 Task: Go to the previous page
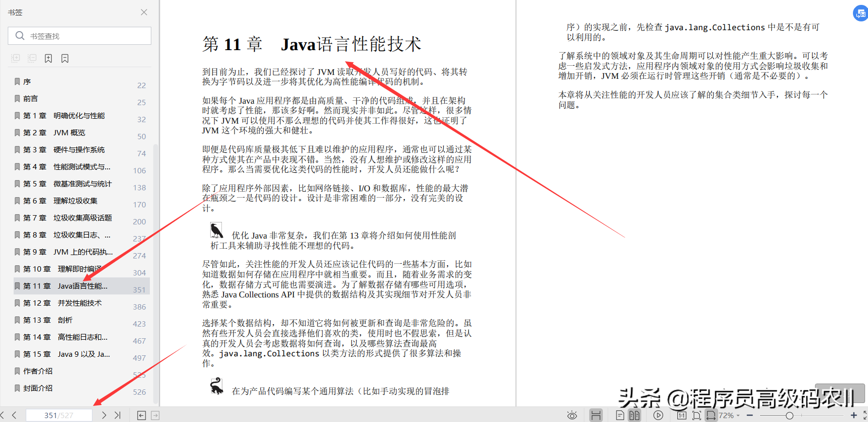(14, 415)
